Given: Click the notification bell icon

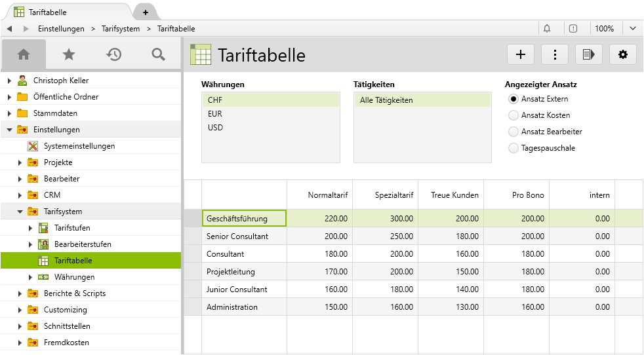Looking at the screenshot, I should 547,29.
